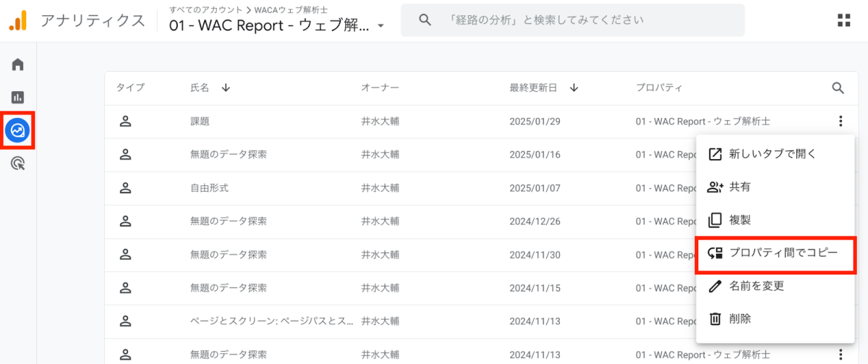Select the Explore icon in sidebar
This screenshot has width=868, height=364.
pos(18,131)
